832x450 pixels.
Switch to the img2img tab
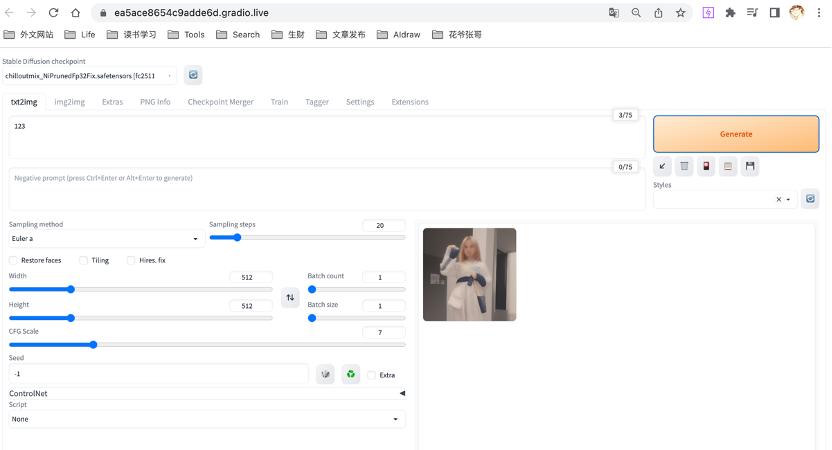pyautogui.click(x=69, y=102)
